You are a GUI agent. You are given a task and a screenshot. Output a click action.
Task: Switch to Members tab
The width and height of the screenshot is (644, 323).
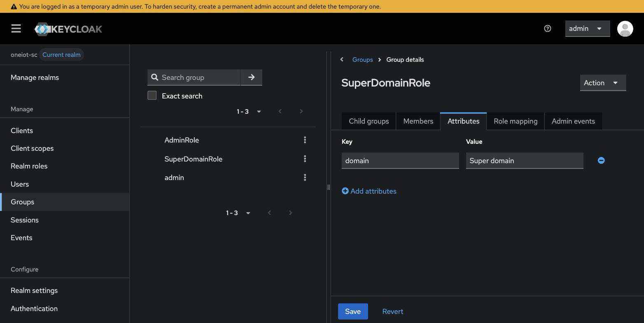pyautogui.click(x=418, y=121)
